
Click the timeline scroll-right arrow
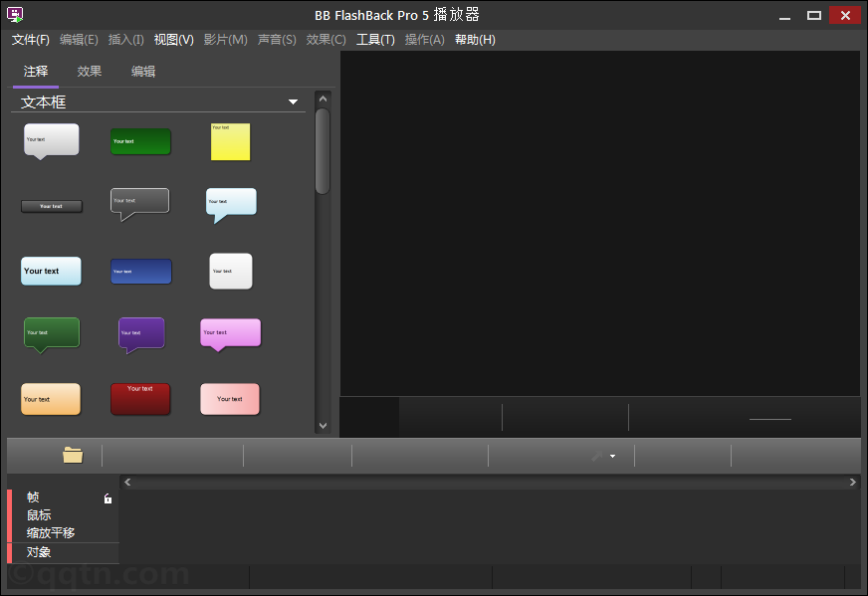click(x=852, y=482)
